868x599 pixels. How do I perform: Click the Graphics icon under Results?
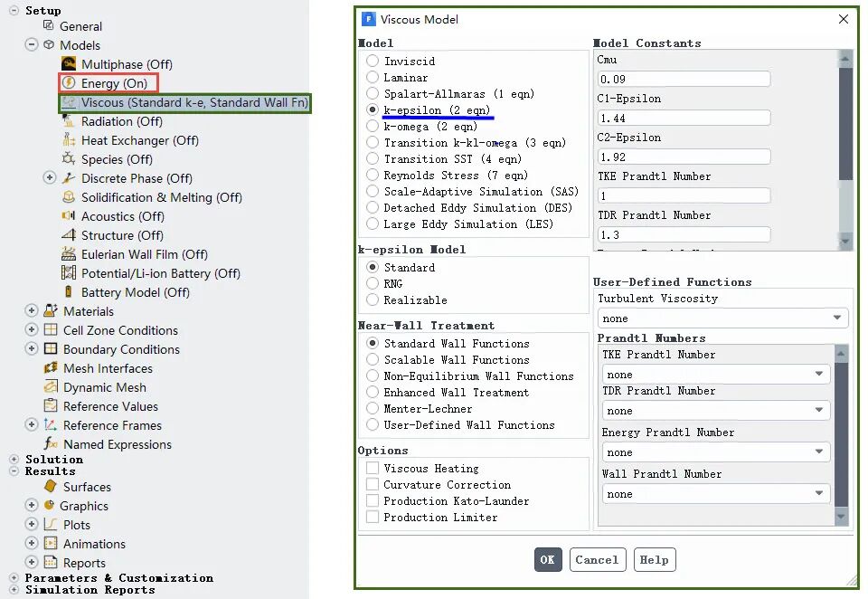coord(49,505)
